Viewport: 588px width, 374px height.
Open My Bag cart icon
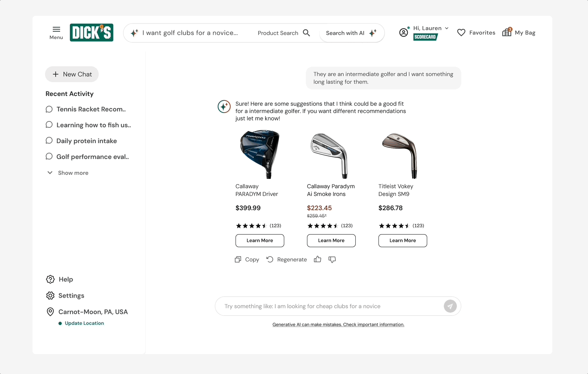click(x=506, y=32)
